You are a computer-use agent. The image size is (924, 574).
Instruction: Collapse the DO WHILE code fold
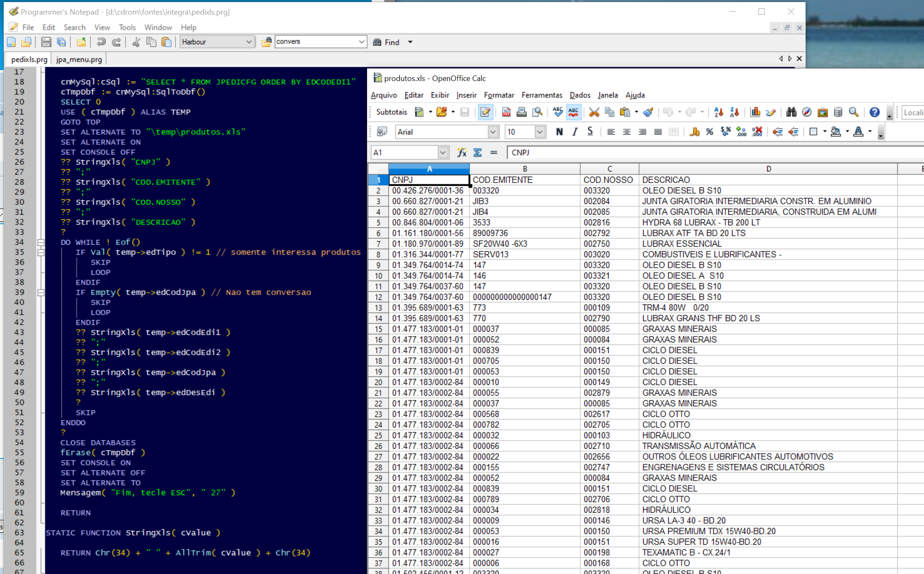tap(41, 242)
